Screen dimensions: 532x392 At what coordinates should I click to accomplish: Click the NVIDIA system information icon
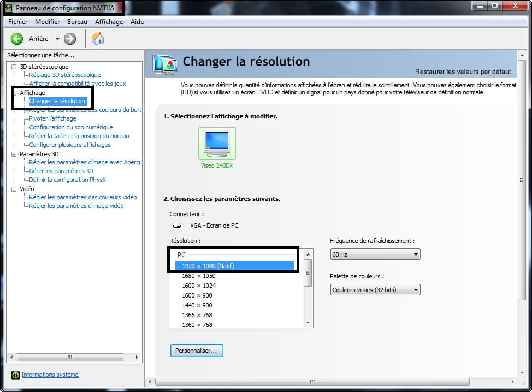(16, 375)
